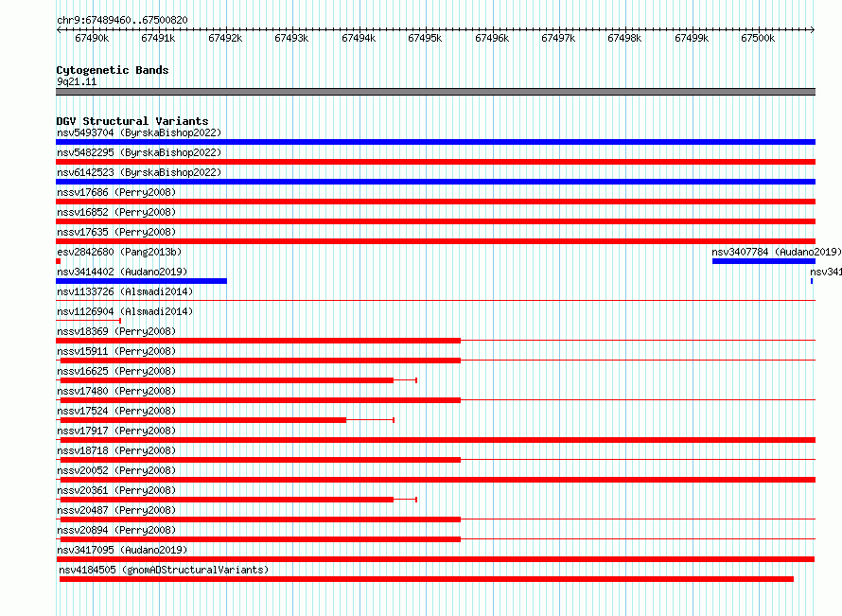842x616 pixels.
Task: Click the nsv3414402 (Audano2019) label
Action: coord(122,272)
